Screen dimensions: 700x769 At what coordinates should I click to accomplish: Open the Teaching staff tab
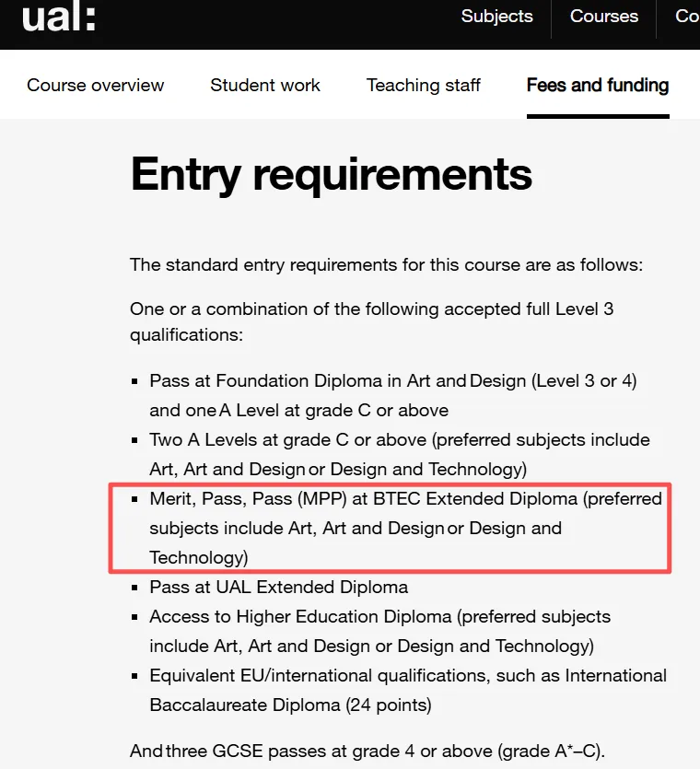click(x=424, y=85)
